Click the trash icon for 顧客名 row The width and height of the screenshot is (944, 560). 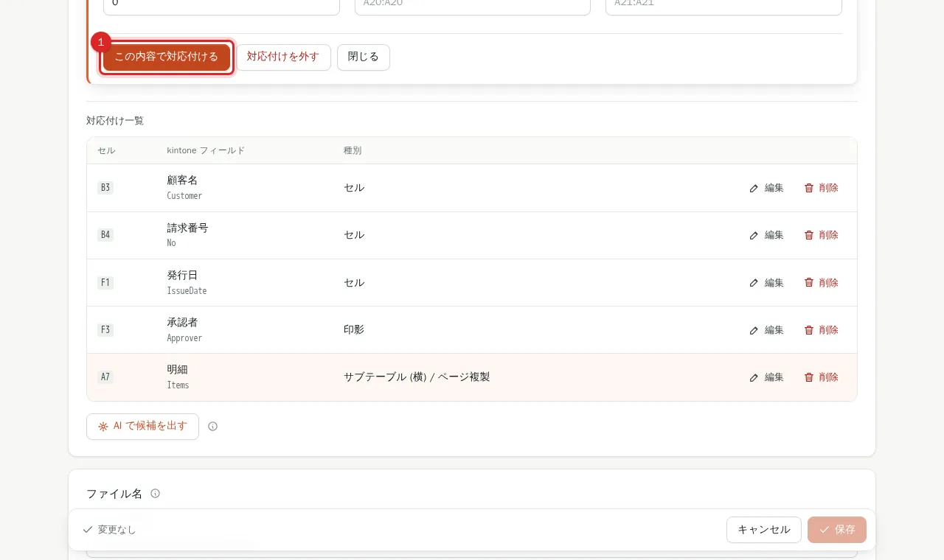pyautogui.click(x=809, y=188)
